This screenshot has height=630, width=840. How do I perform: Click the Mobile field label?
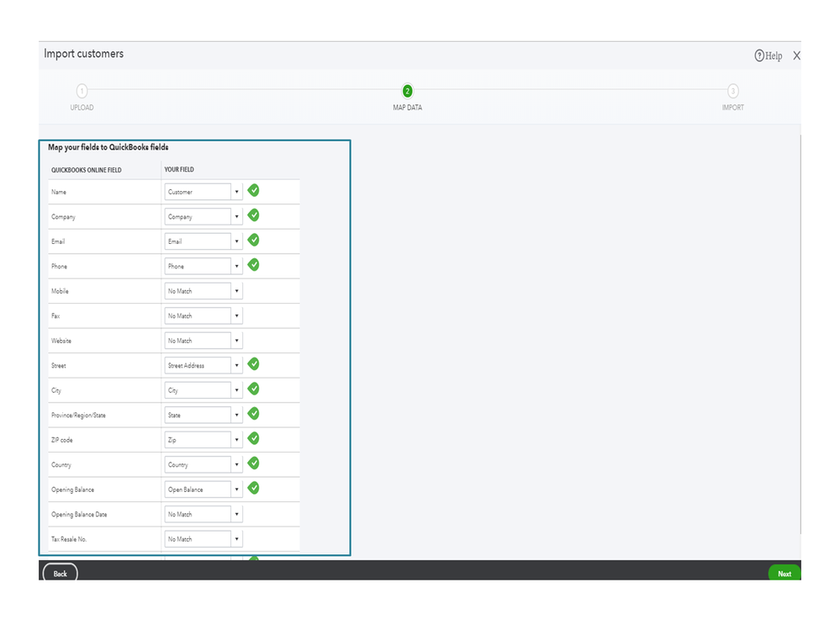60,291
